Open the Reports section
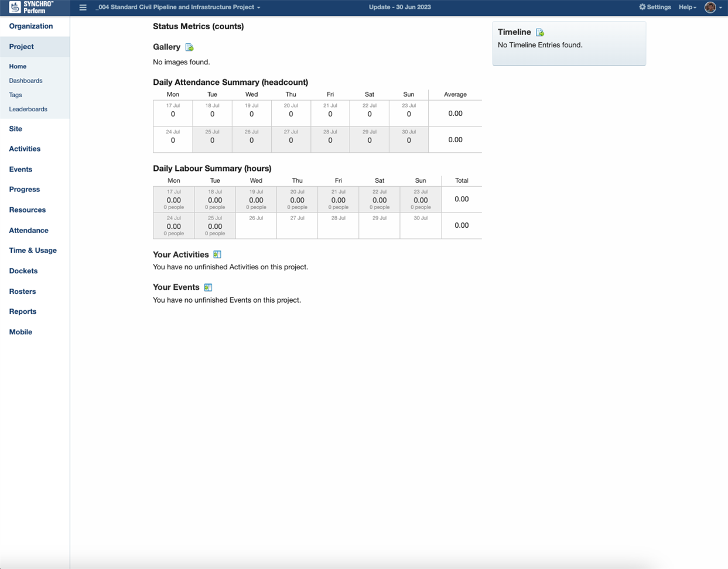The image size is (728, 569). [x=23, y=311]
